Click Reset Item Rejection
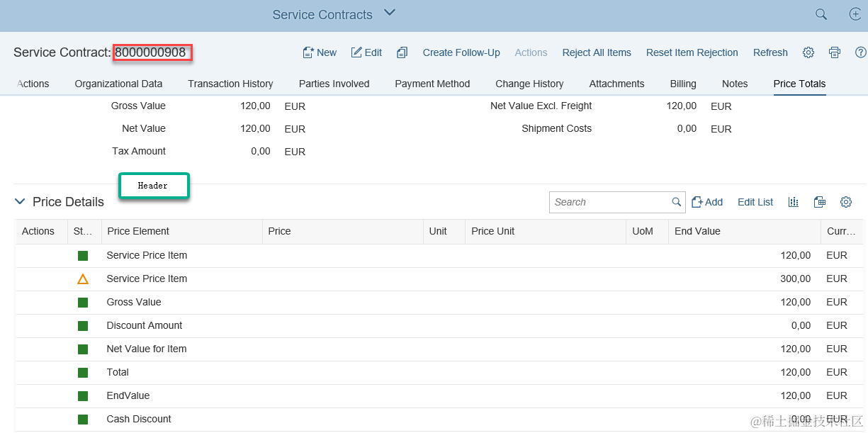The width and height of the screenshot is (868, 433). tap(692, 52)
